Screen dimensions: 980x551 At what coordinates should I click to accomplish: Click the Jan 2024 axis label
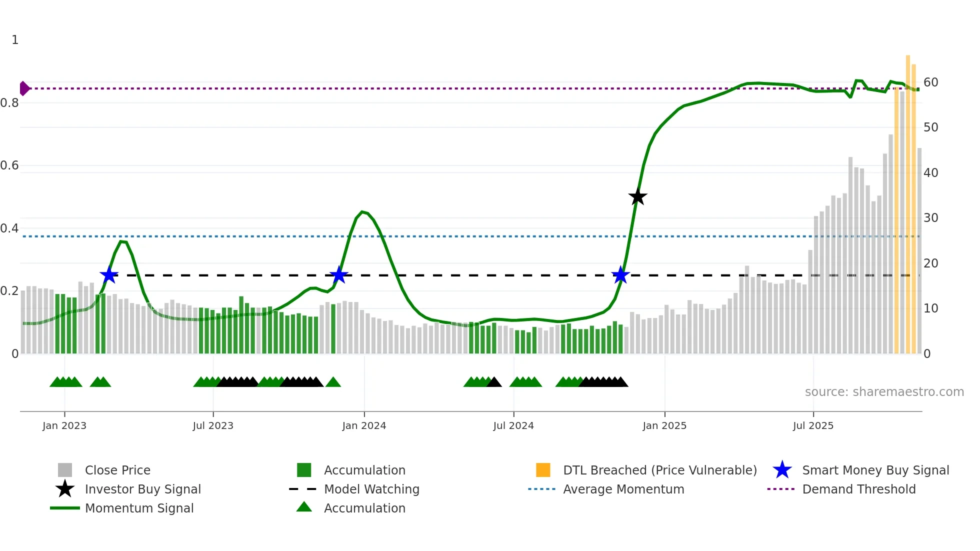click(364, 425)
